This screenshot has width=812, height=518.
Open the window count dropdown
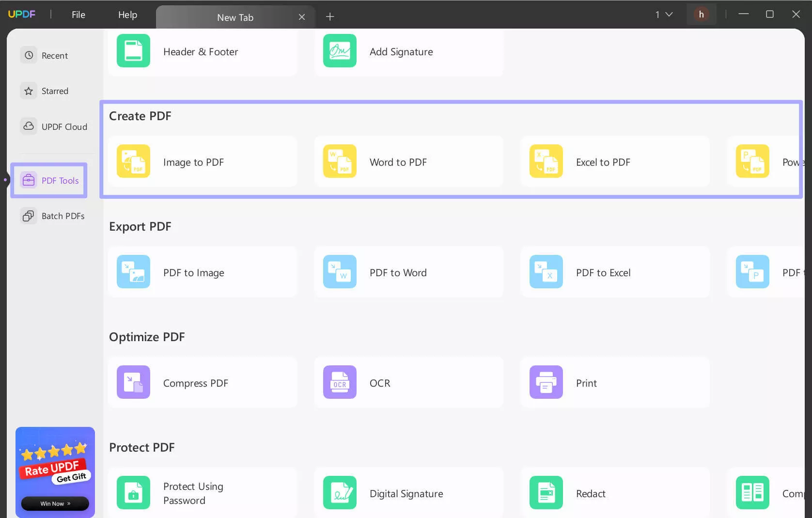click(x=664, y=14)
